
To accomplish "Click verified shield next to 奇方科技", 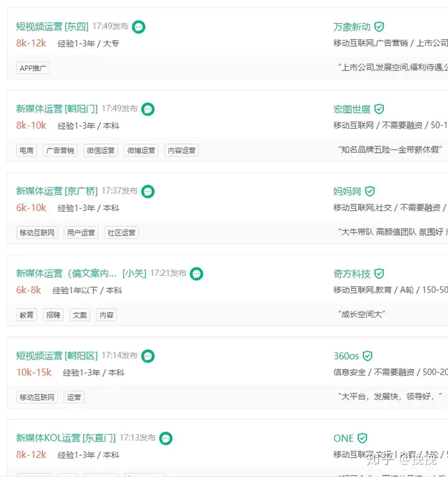I will [x=379, y=273].
